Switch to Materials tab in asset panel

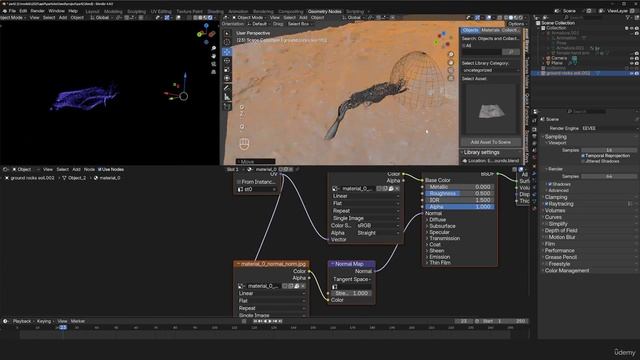(x=490, y=30)
